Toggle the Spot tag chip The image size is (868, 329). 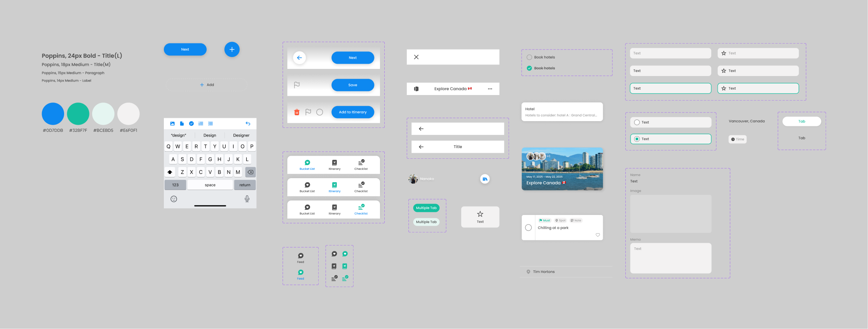tap(560, 221)
